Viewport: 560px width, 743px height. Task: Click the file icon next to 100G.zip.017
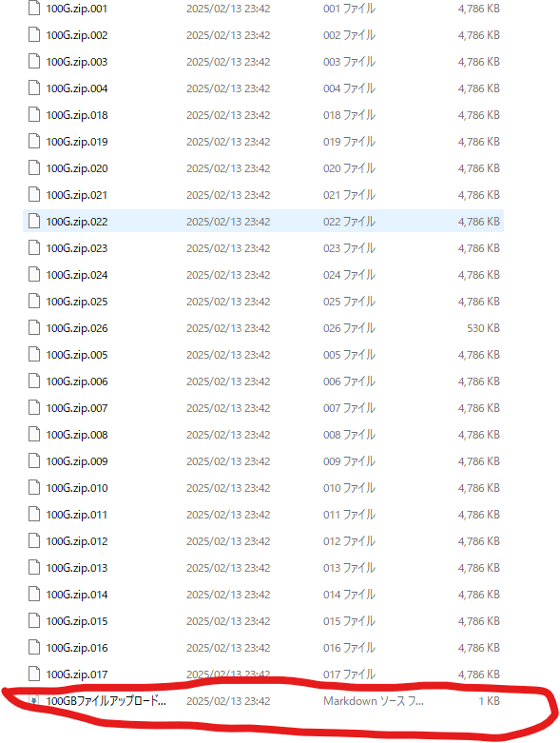click(34, 674)
